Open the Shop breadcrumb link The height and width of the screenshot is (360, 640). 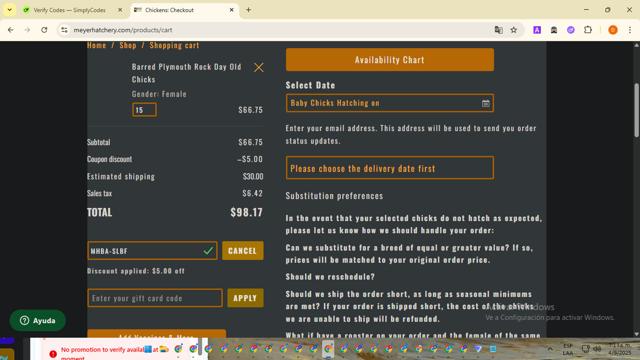pyautogui.click(x=128, y=45)
